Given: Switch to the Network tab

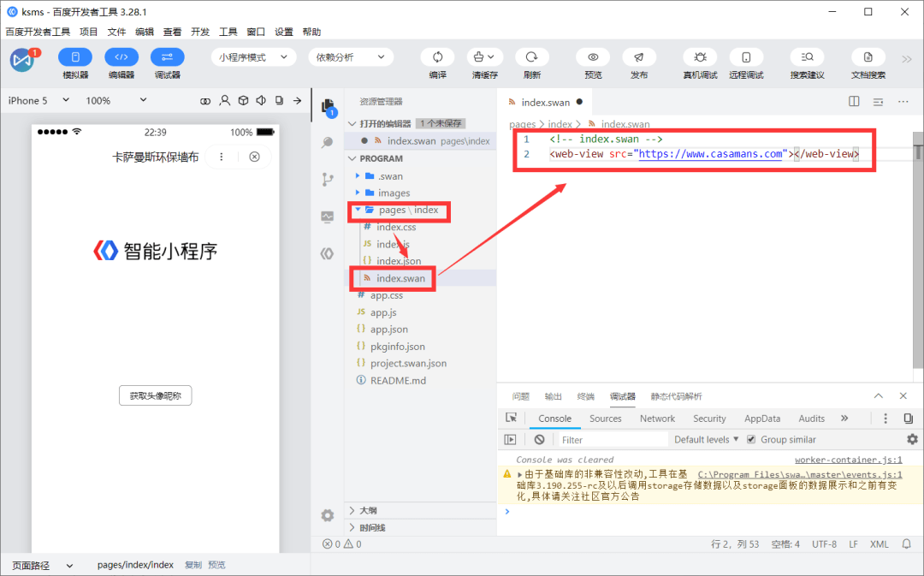Looking at the screenshot, I should (657, 418).
